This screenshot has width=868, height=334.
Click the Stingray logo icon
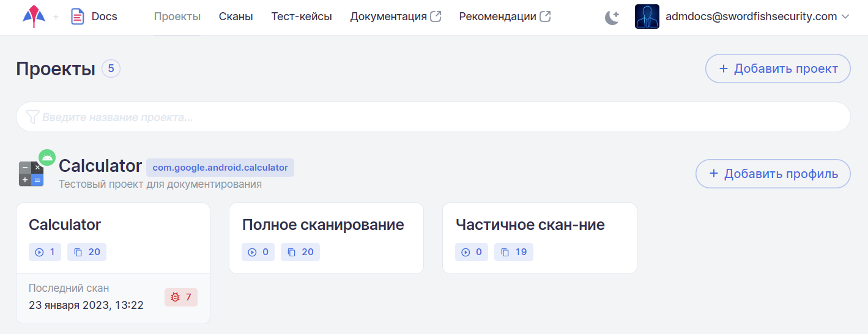(x=34, y=17)
